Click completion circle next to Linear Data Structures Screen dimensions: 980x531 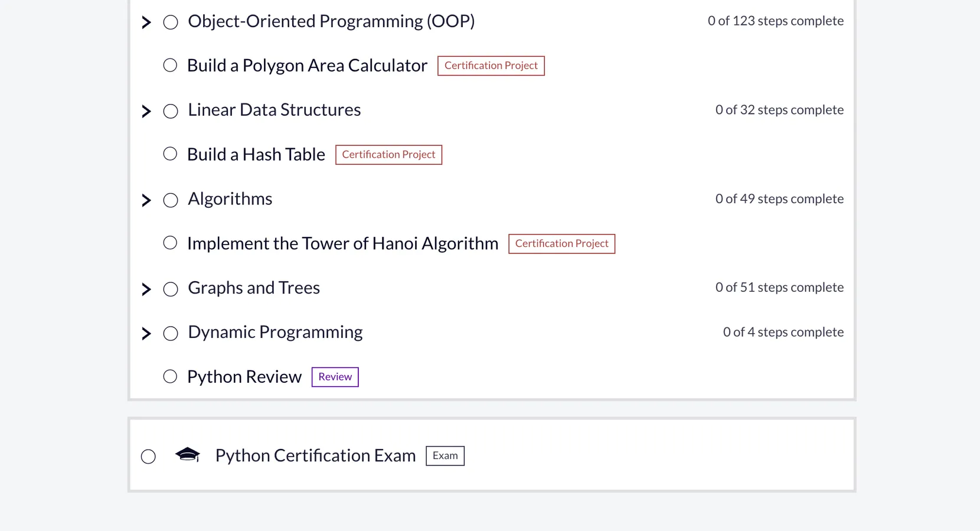[171, 111]
